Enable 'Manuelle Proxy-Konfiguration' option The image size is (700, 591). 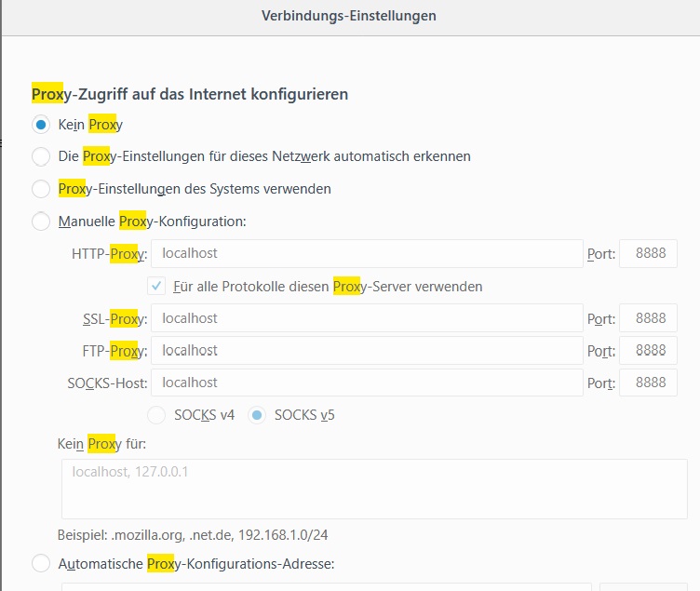click(x=41, y=222)
